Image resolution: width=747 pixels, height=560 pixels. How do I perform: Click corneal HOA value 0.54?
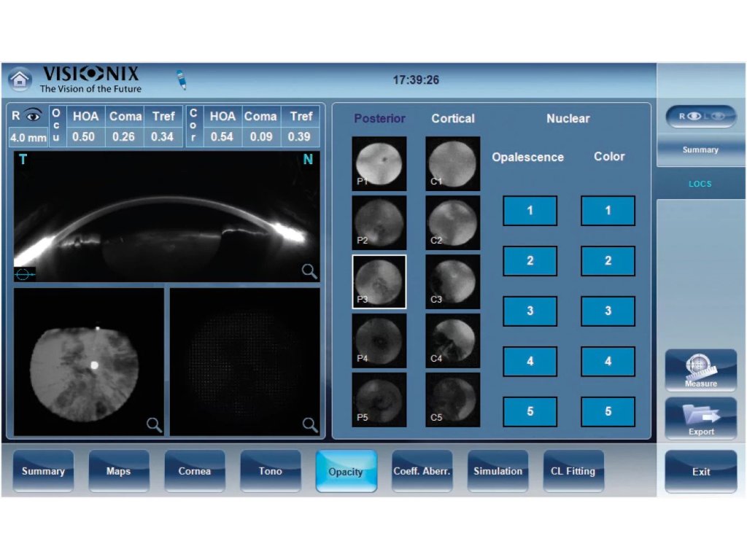(x=222, y=137)
